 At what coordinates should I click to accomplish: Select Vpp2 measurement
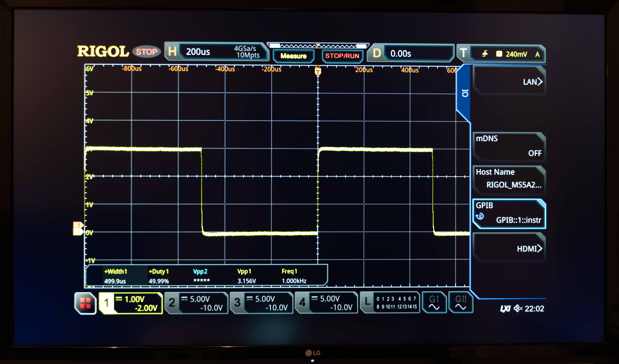point(201,276)
